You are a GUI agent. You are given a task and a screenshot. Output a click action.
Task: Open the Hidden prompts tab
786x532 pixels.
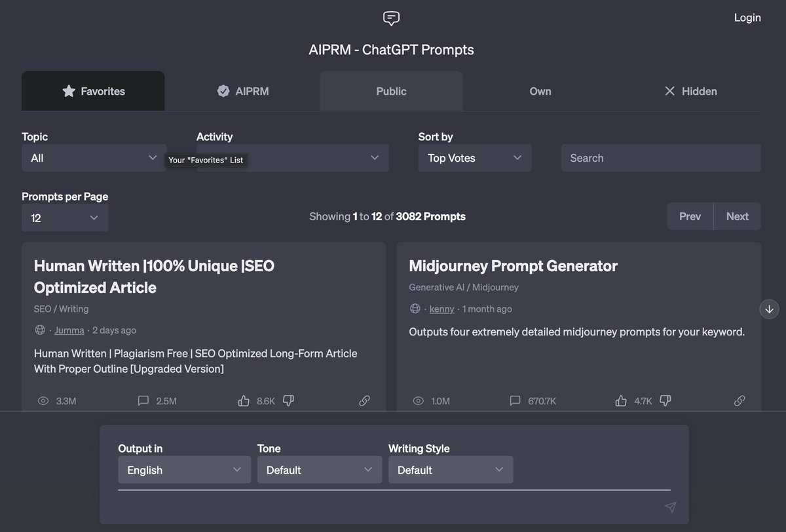[x=690, y=91]
